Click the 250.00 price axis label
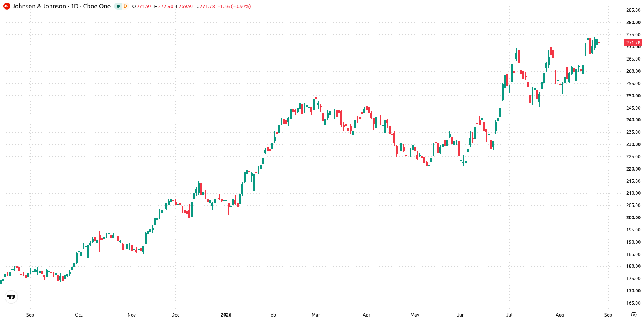This screenshot has width=644, height=320. 633,96
